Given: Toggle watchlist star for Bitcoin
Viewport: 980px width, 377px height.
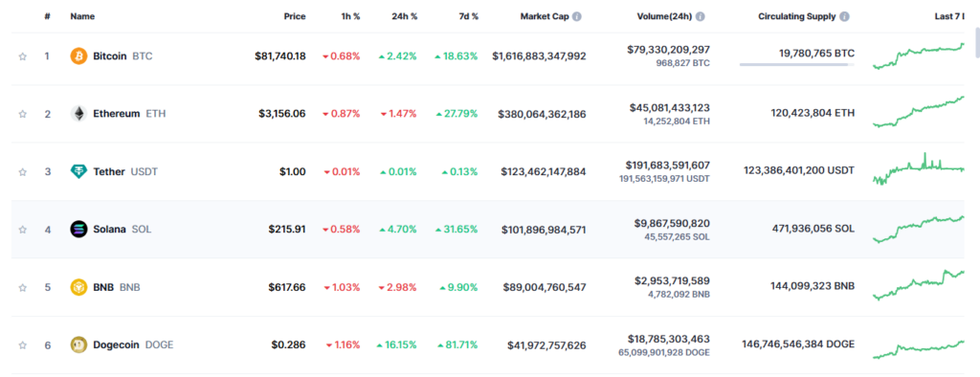Looking at the screenshot, I should pos(23,56).
